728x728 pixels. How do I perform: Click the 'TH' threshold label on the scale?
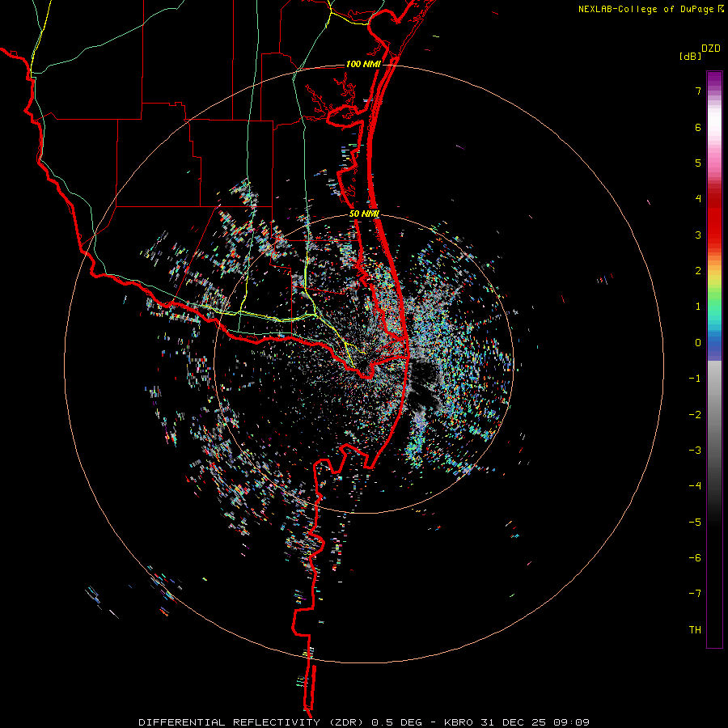695,630
